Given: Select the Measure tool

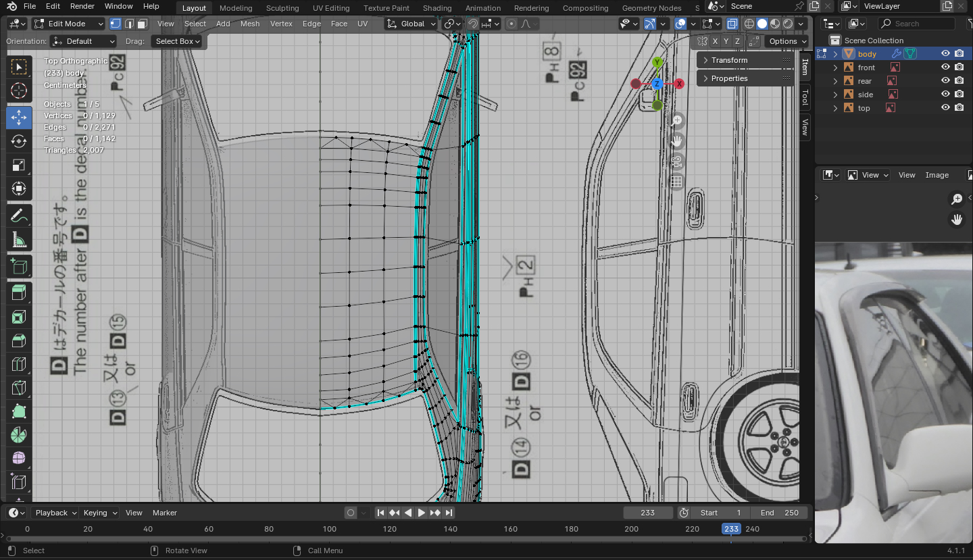Looking at the screenshot, I should (19, 240).
